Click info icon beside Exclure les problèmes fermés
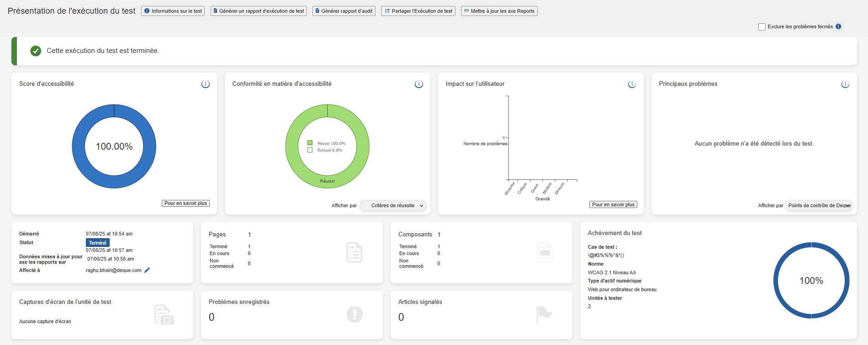This screenshot has width=868, height=345. click(838, 26)
